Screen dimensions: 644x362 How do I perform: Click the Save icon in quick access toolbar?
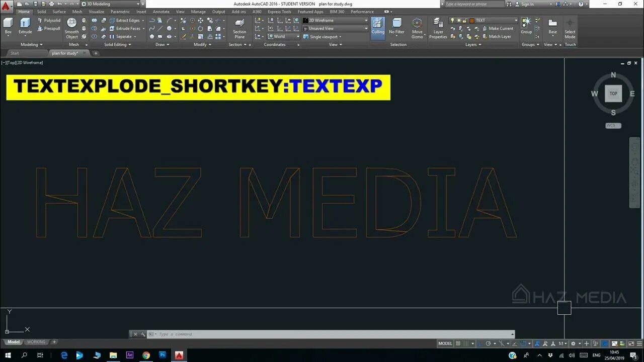(x=36, y=4)
